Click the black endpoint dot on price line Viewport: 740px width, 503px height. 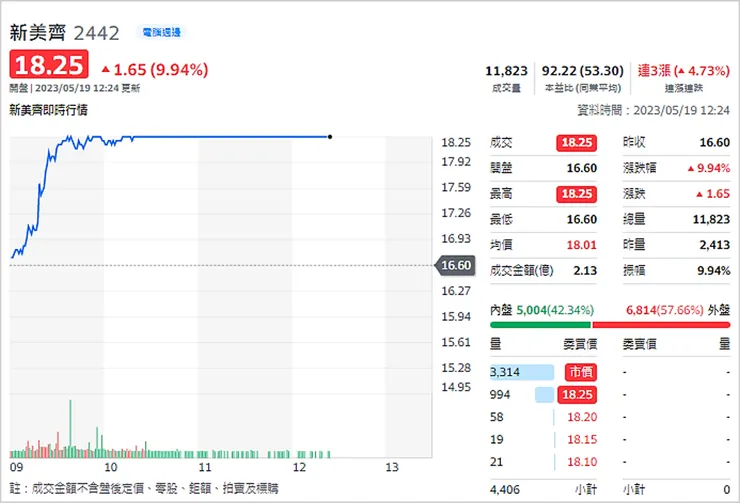[330, 136]
